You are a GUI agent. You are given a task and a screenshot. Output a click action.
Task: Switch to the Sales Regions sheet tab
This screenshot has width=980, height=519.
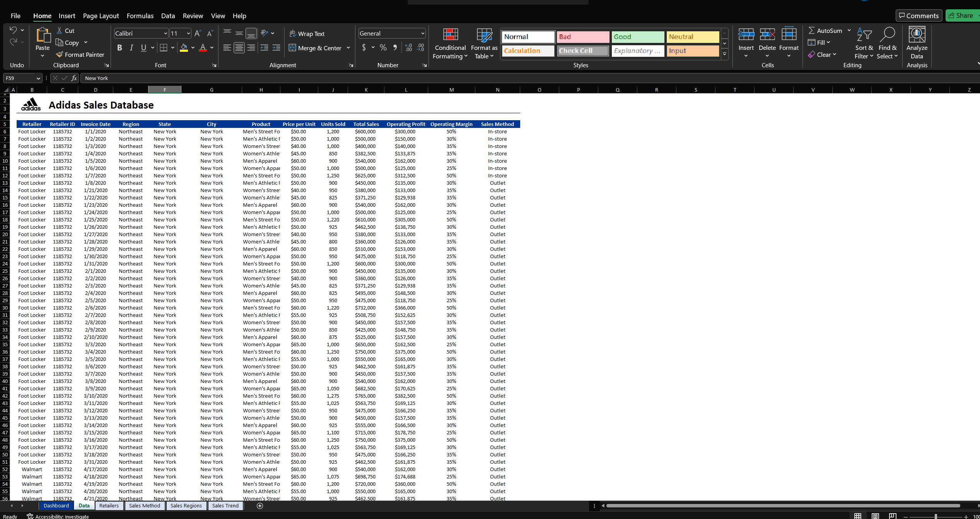186,505
